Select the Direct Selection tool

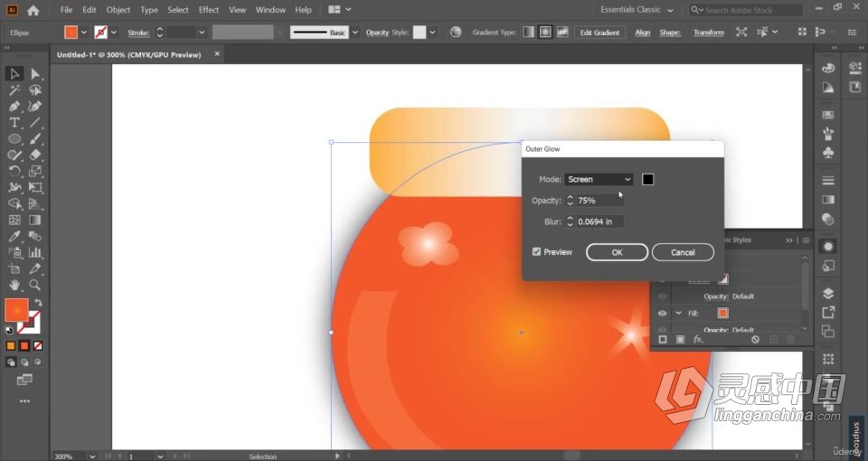click(x=35, y=73)
